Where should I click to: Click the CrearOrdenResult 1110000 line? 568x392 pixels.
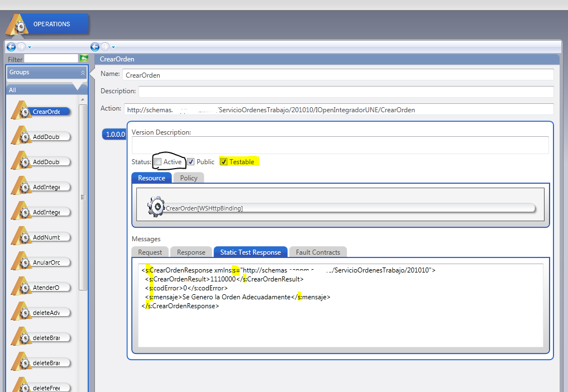point(224,279)
